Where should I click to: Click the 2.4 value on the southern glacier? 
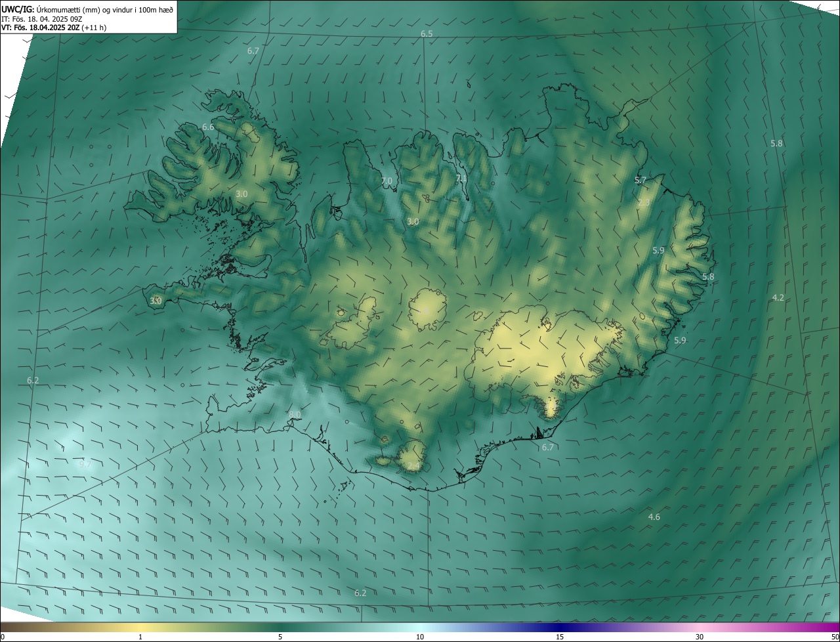[413, 466]
